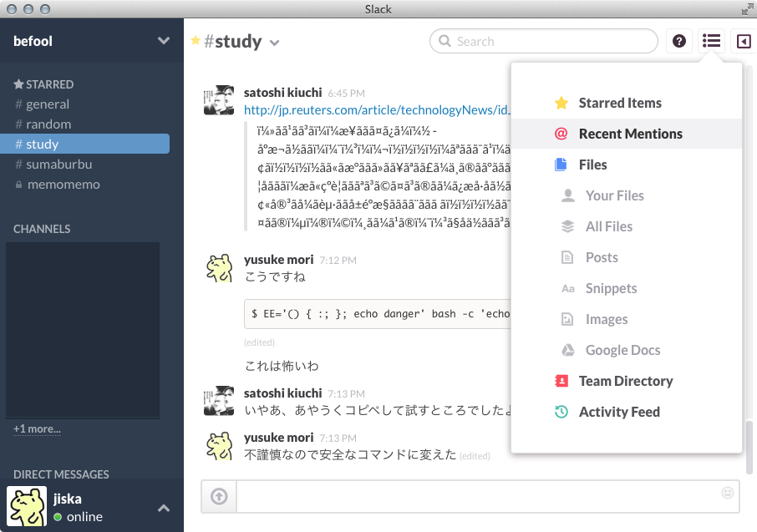Click satoshi kiuchi avatar on 6:45 PM message
Screen dimensions: 757x532
[x=219, y=100]
